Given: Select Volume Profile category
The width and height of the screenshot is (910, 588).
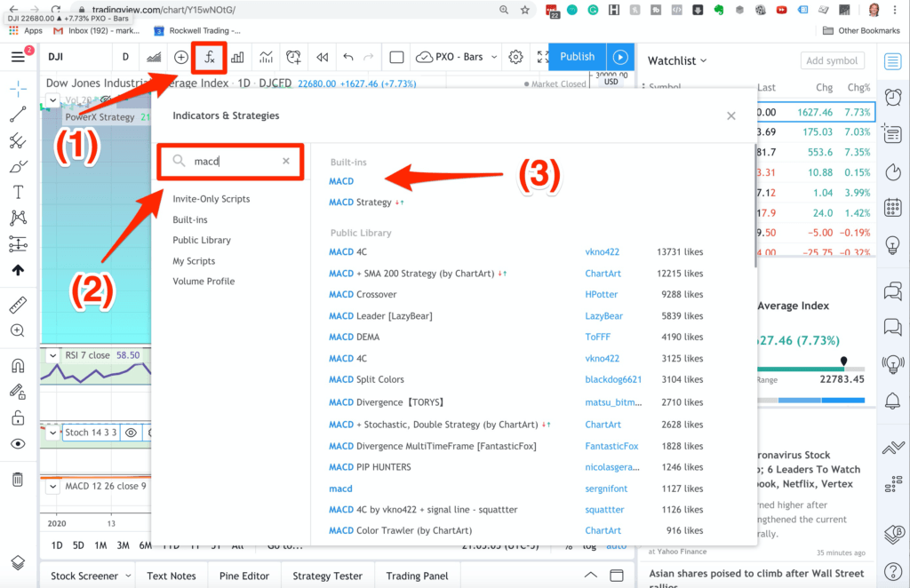Looking at the screenshot, I should (x=204, y=282).
